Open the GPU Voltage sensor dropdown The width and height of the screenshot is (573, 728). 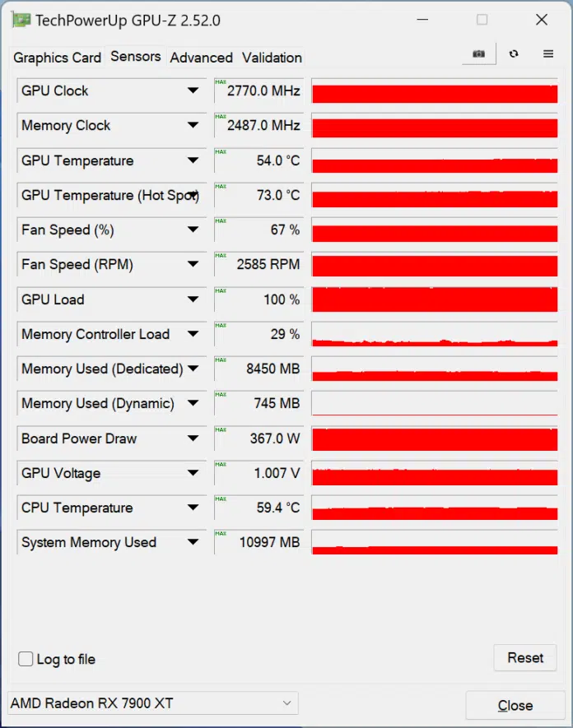(194, 473)
